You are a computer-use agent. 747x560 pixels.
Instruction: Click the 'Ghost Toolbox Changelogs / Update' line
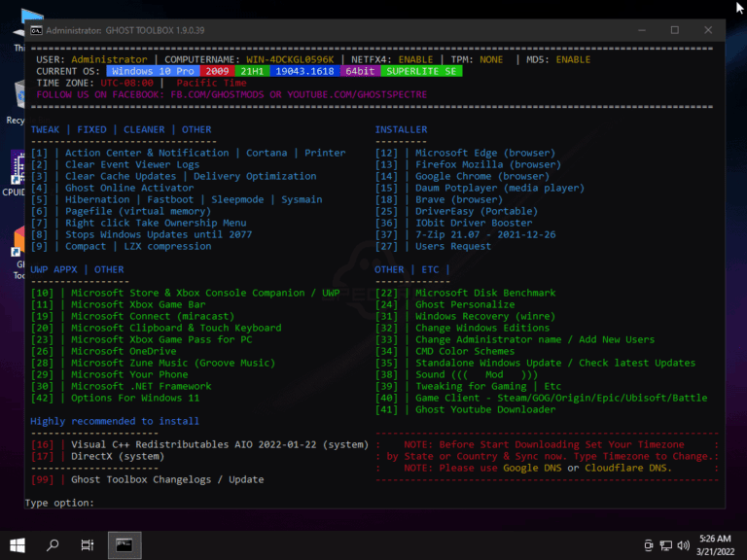166,479
